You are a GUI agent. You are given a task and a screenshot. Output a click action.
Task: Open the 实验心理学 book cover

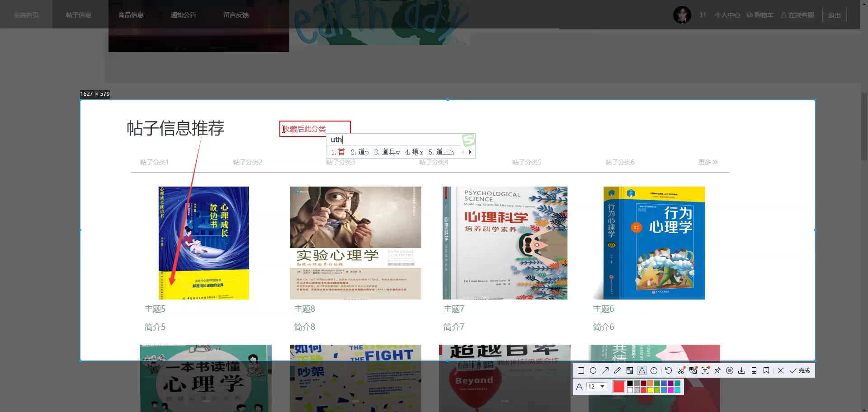355,243
